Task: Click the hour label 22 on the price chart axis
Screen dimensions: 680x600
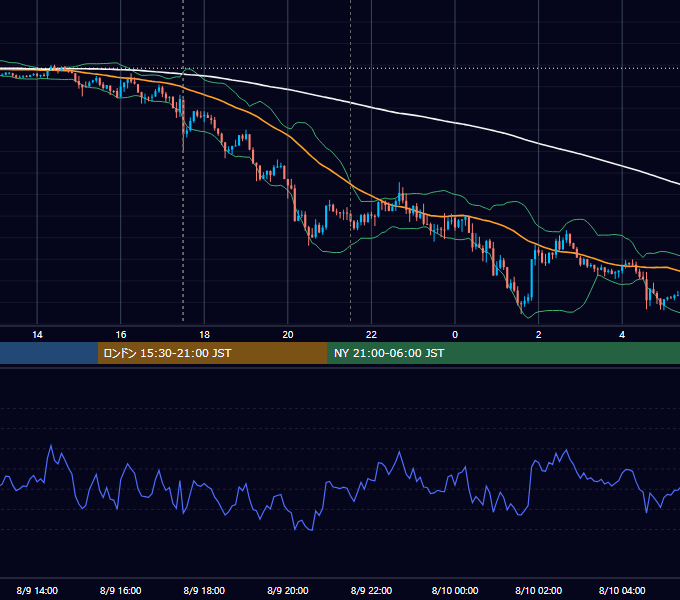Action: click(371, 335)
